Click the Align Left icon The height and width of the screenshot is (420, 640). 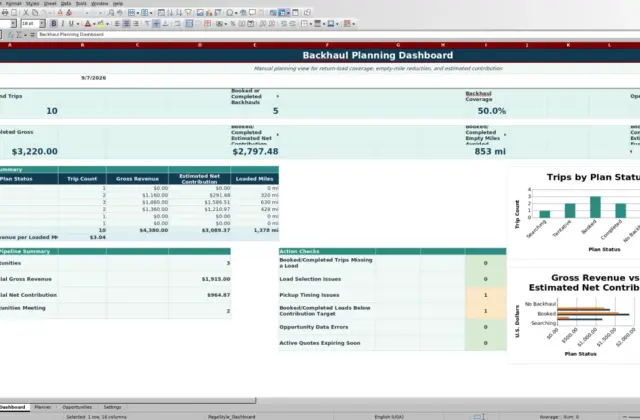click(117, 24)
